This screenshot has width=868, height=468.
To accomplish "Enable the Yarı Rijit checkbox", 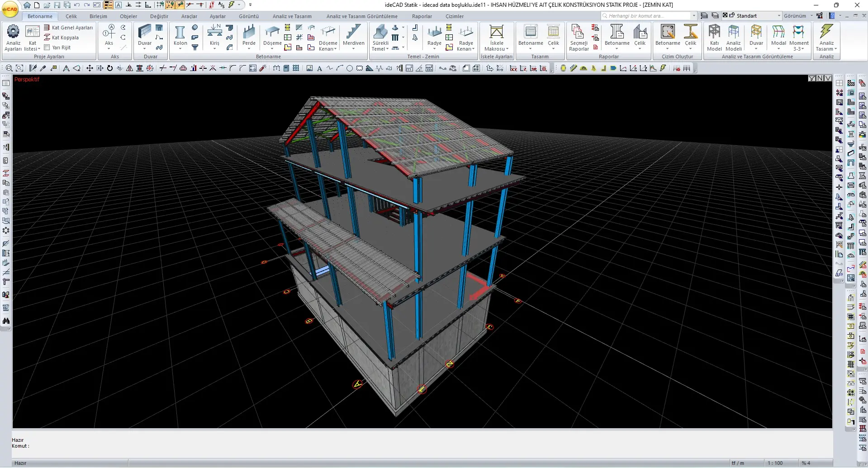I will point(47,47).
